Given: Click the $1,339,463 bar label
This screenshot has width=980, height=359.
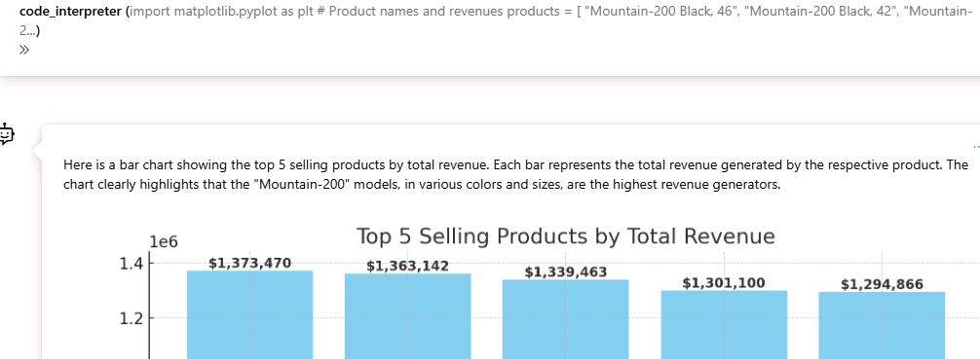Looking at the screenshot, I should coord(566,272).
